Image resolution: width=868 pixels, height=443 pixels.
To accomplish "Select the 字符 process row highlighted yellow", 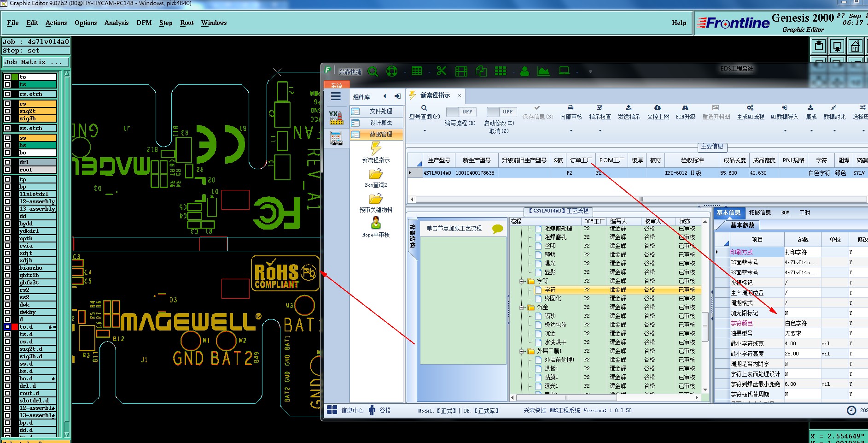I will (x=606, y=290).
